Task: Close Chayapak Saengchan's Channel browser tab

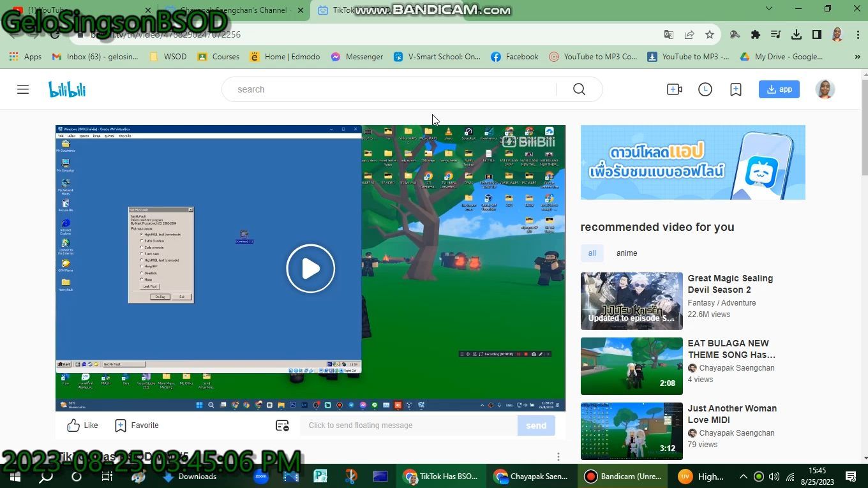Action: point(301,10)
